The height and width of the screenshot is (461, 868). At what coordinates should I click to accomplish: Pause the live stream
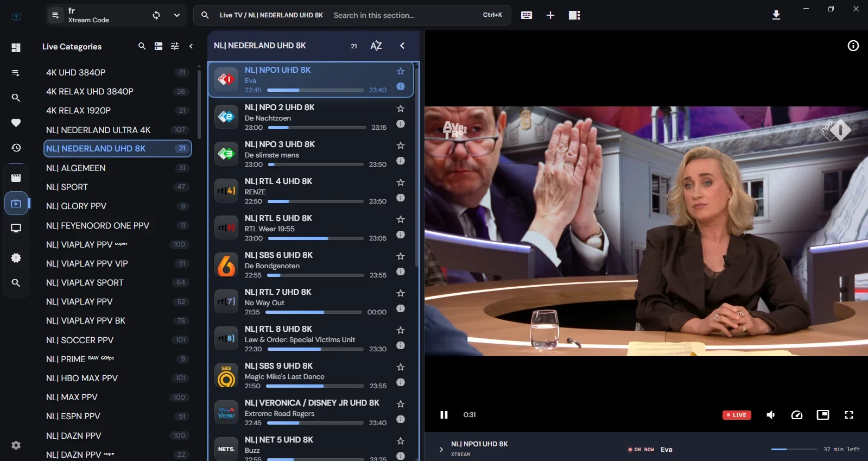[x=444, y=415]
